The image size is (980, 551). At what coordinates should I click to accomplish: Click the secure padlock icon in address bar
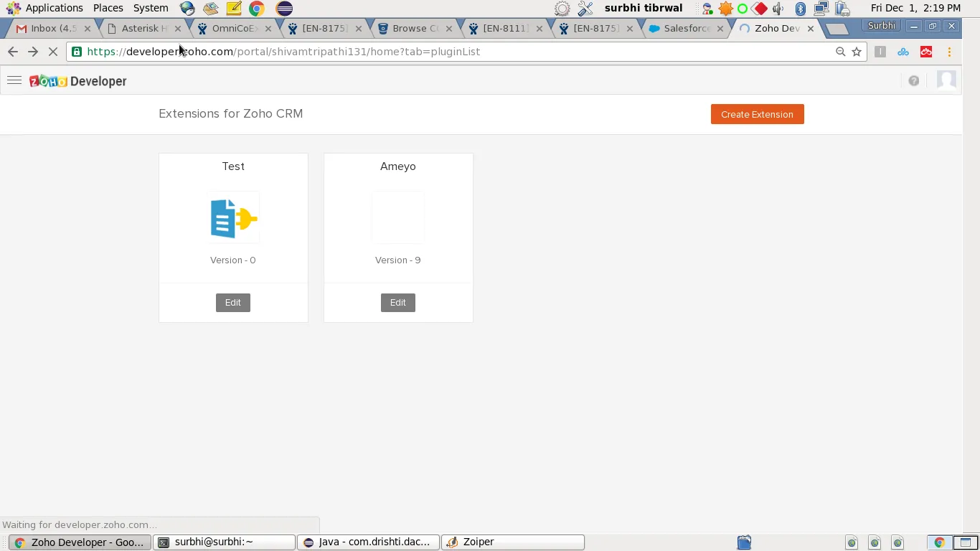pyautogui.click(x=77, y=52)
